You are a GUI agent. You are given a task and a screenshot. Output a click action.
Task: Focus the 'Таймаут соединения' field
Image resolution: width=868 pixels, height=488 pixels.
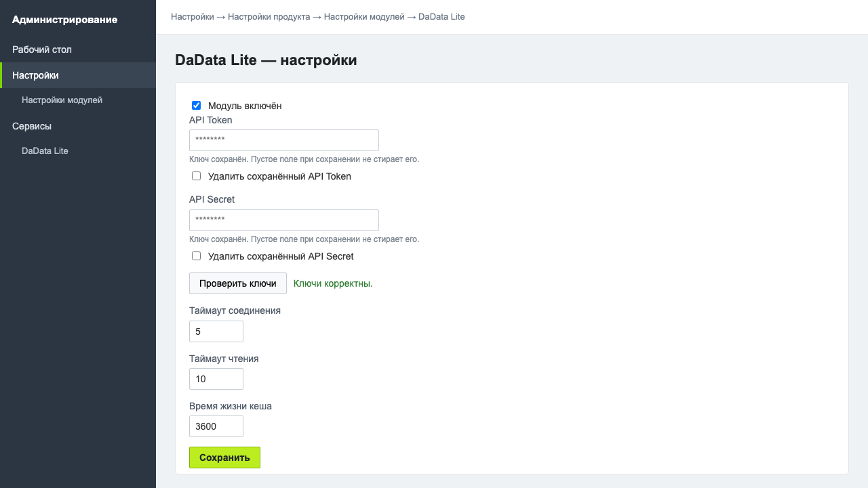pos(216,331)
